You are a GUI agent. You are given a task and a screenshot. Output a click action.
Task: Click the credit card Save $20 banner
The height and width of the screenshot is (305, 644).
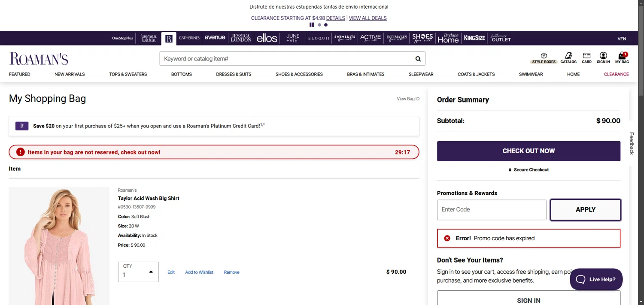[214, 126]
